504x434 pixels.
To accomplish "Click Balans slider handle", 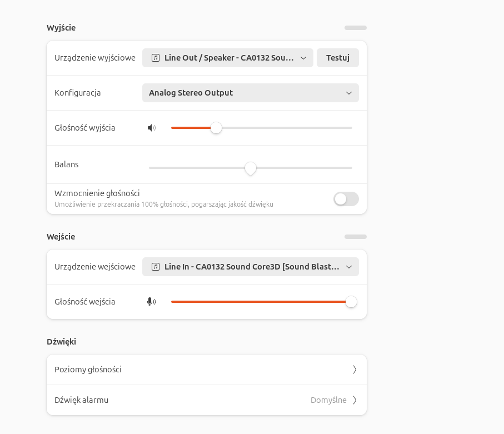I will click(x=251, y=168).
